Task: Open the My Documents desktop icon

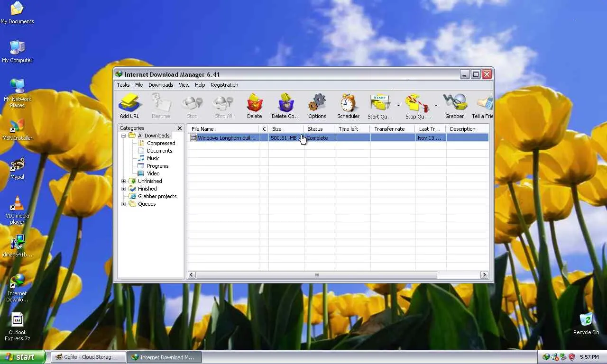Action: click(x=17, y=12)
